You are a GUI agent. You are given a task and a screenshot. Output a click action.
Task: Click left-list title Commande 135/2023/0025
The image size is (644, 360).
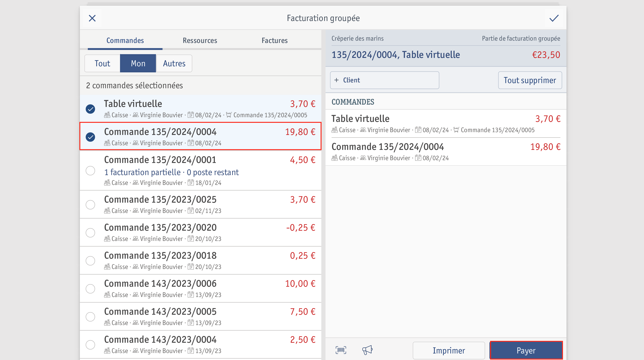point(160,200)
